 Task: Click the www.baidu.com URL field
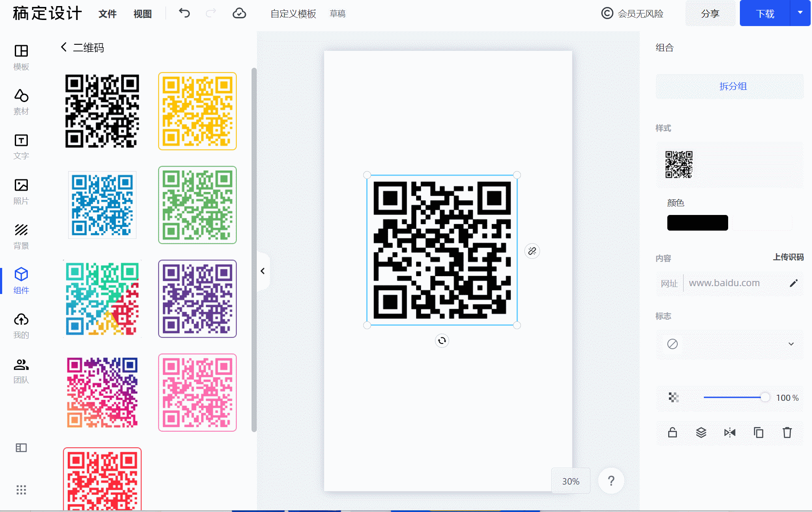click(x=724, y=283)
